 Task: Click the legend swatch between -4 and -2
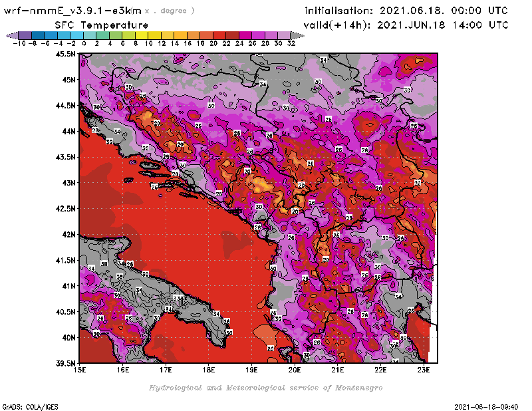point(64,35)
